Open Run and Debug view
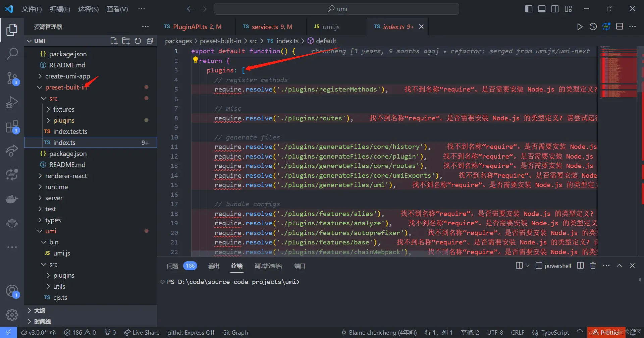 [12, 102]
